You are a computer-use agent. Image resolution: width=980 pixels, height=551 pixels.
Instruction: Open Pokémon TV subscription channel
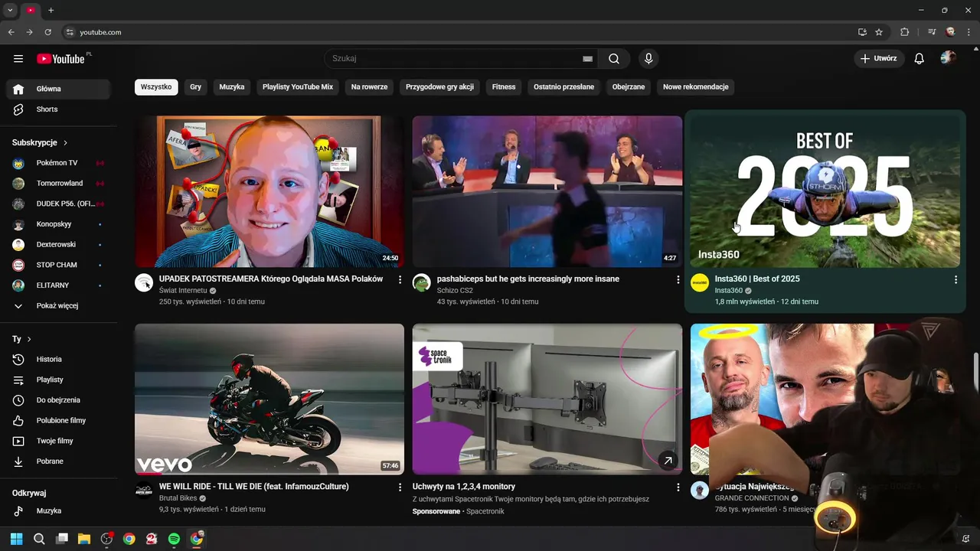click(x=58, y=163)
